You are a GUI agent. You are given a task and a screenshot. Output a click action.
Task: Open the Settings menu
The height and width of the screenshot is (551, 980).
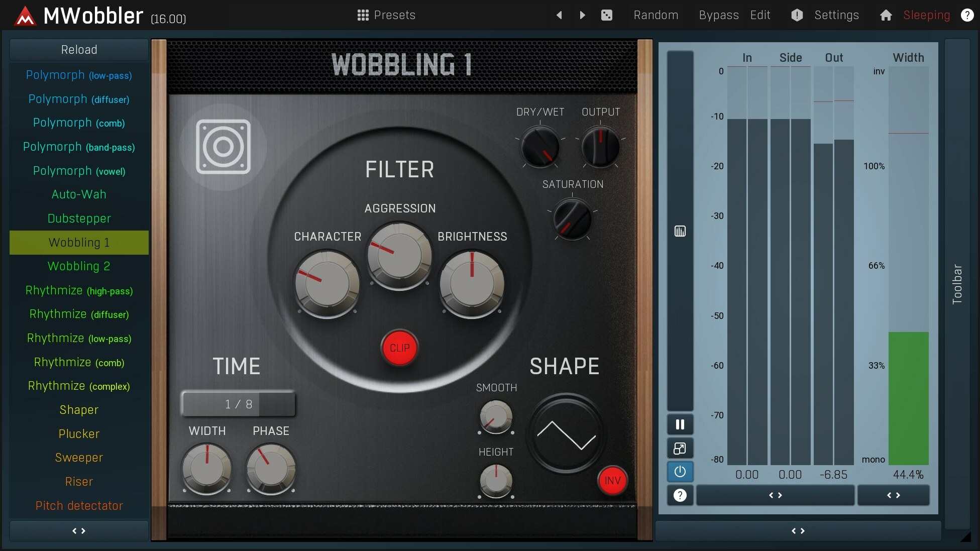coord(836,15)
